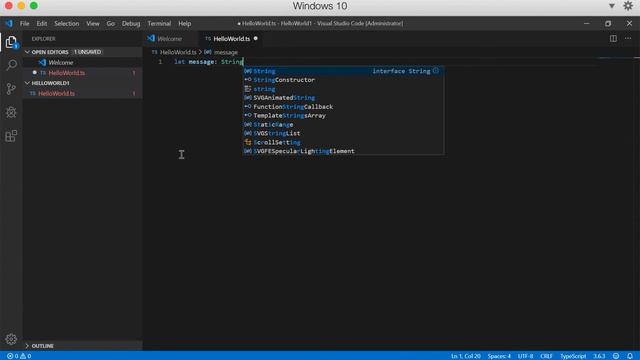Select Welcome in Open Editors
The image size is (640, 360).
point(82,62)
